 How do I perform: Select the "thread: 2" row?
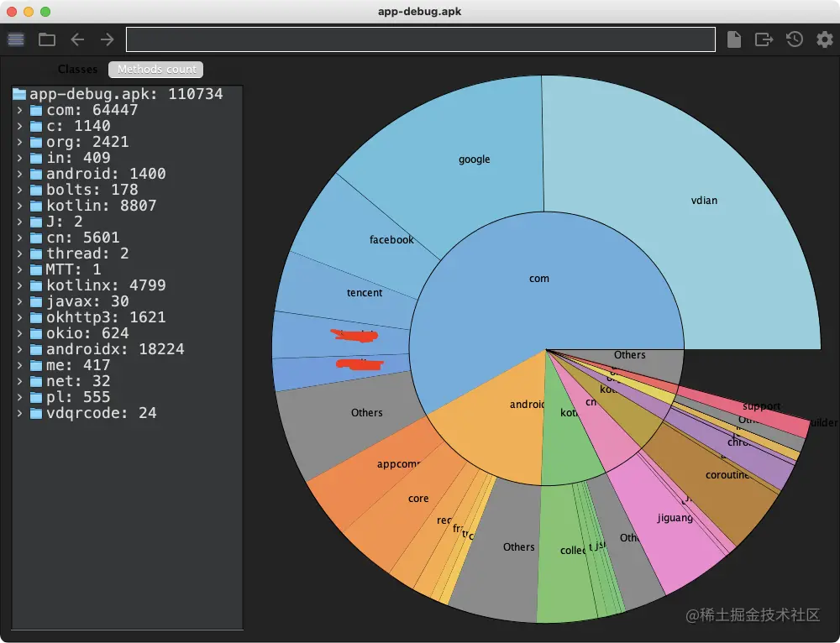127,254
